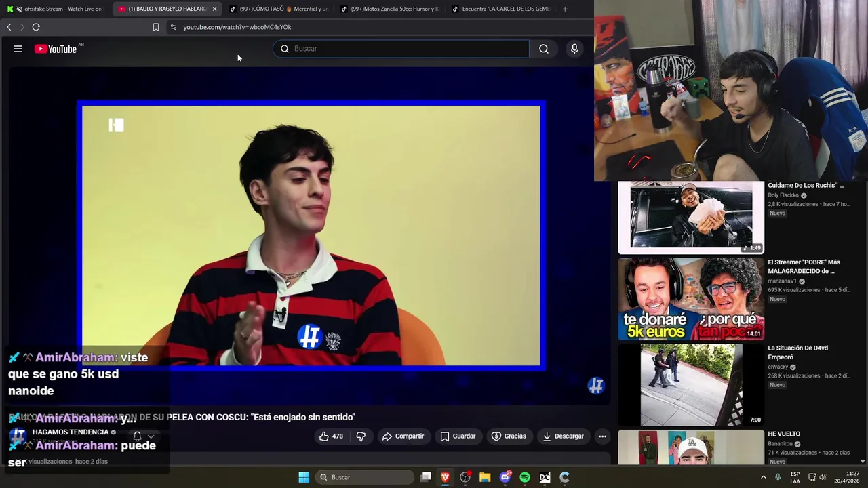Click Descargar to download video
868x488 pixels.
563,436
